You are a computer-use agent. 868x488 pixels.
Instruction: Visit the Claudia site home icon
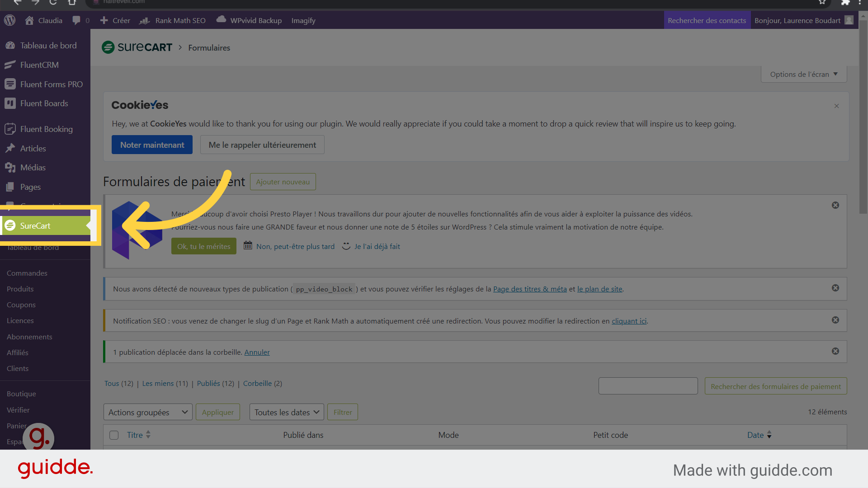point(29,20)
